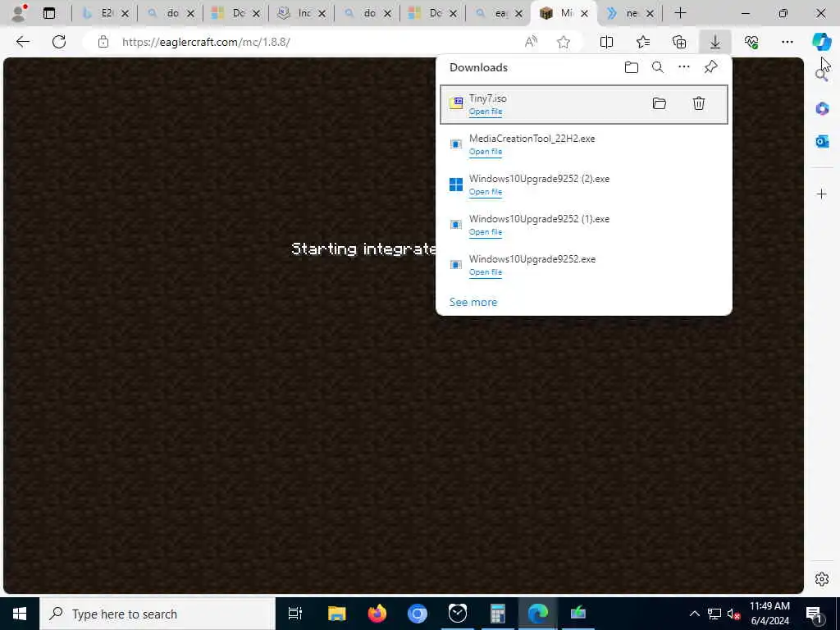Reload the Eaglercraft page

59,42
